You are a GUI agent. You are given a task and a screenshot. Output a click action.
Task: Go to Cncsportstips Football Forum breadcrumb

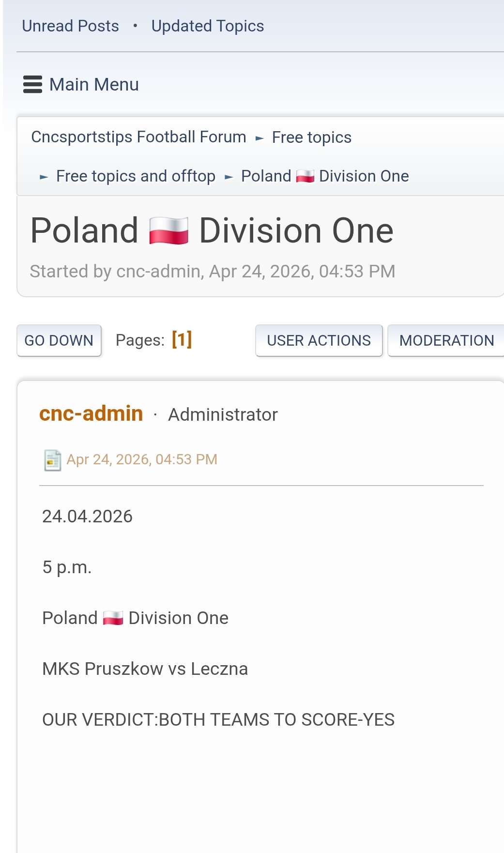click(138, 137)
